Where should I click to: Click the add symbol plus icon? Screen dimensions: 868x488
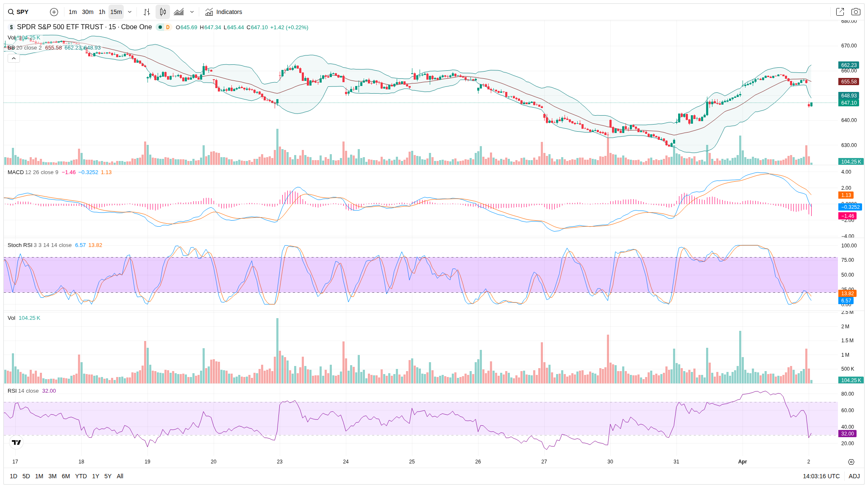point(54,12)
